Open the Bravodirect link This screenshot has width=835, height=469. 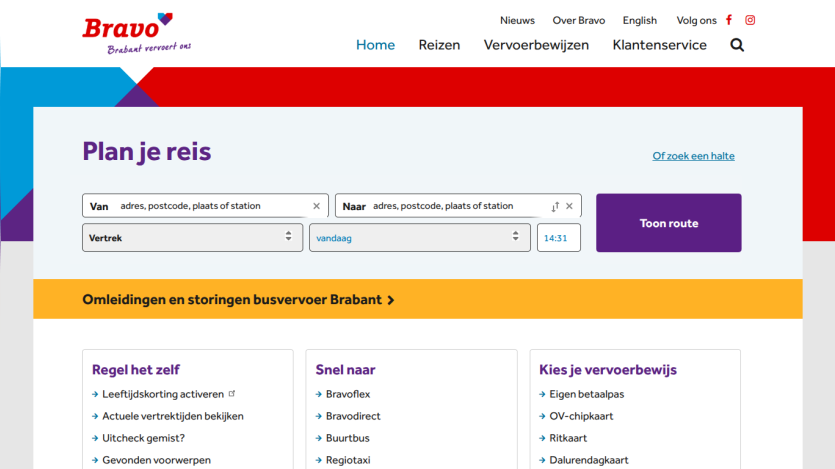(353, 416)
